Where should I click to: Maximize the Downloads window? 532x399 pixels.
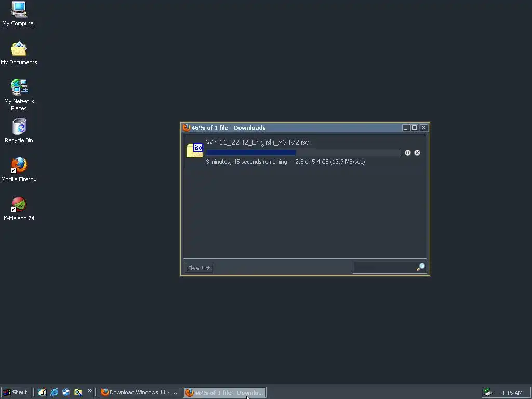pyautogui.click(x=414, y=128)
